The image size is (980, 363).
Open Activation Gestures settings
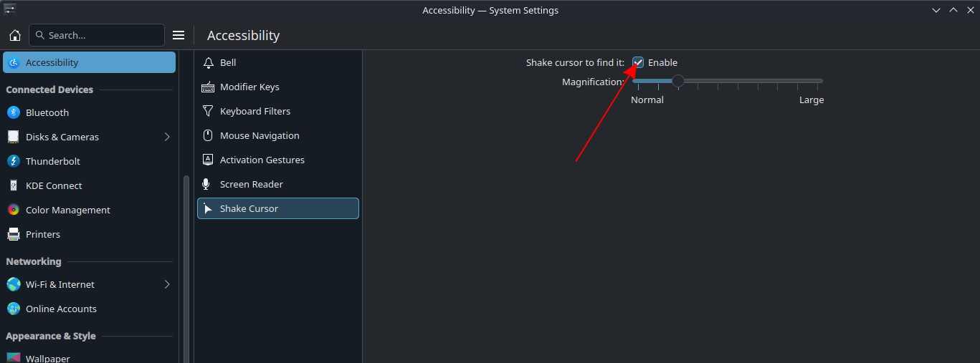(262, 160)
